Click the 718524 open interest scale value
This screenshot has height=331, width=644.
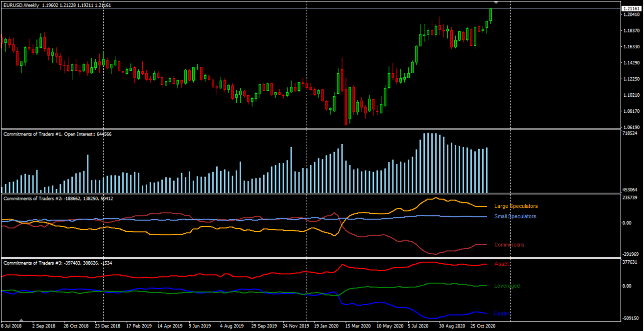click(631, 134)
